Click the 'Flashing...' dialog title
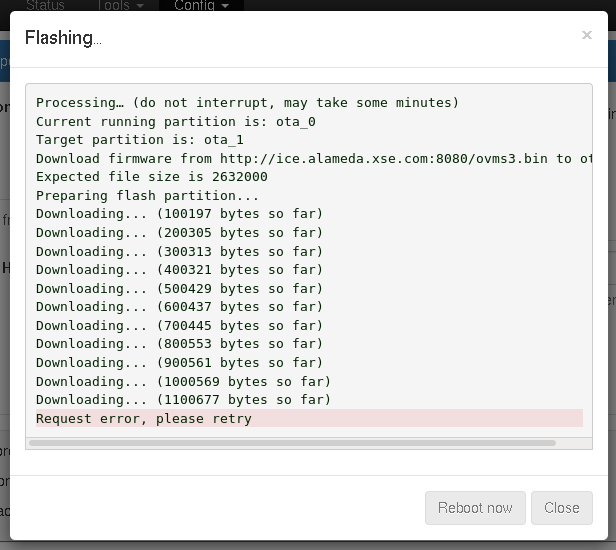 click(x=62, y=38)
